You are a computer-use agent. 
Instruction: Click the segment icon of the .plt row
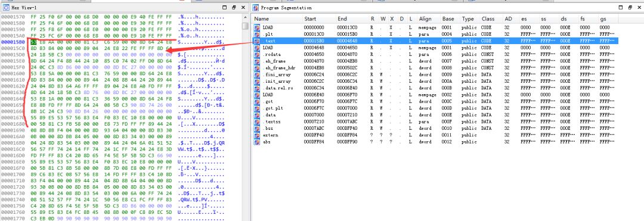click(x=257, y=34)
